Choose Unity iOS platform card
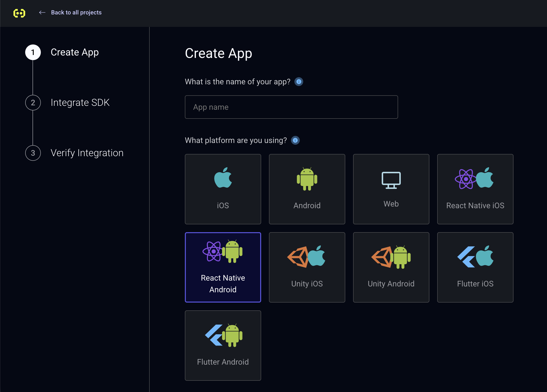Viewport: 547px width, 392px height. [307, 267]
